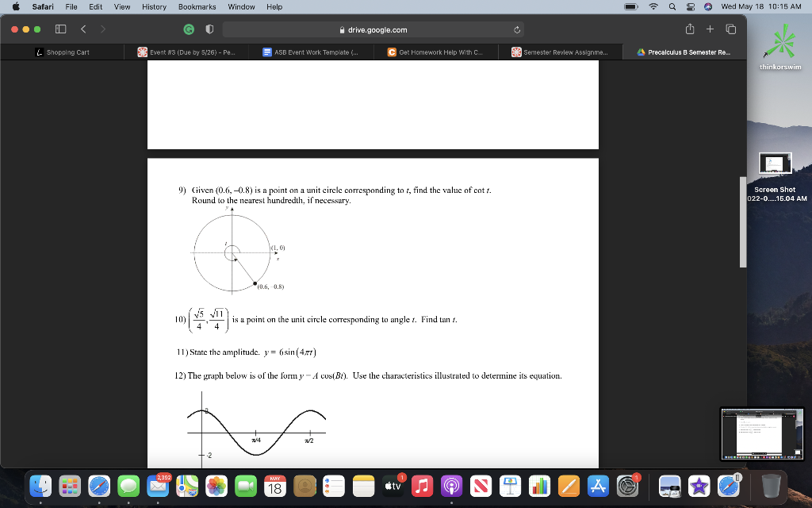Open Mail with 2,392 badge
This screenshot has width=812, height=508.
coord(158,487)
